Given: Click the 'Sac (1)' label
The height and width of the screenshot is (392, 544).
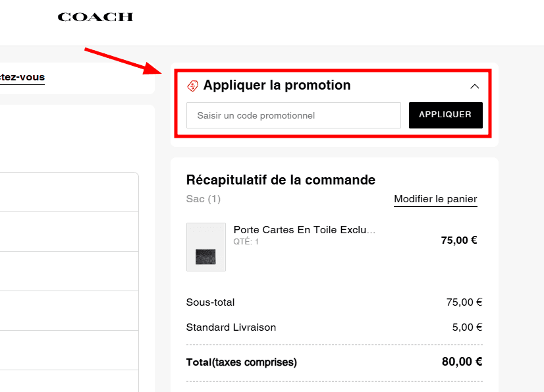Looking at the screenshot, I should (204, 199).
